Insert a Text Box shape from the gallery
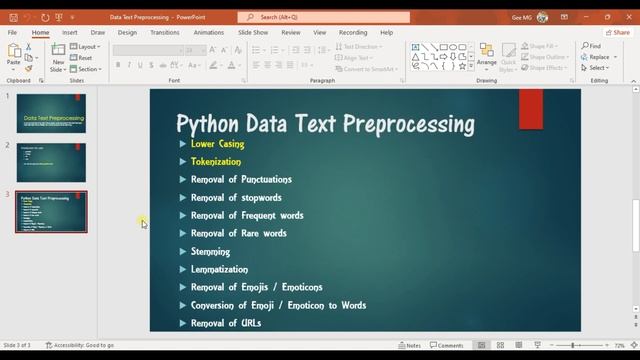Screen dimensions: 640x360 416,47
